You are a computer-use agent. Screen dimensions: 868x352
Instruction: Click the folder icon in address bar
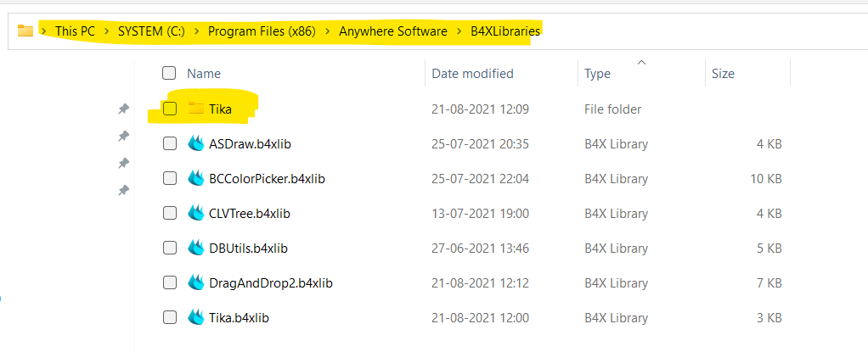(x=25, y=31)
